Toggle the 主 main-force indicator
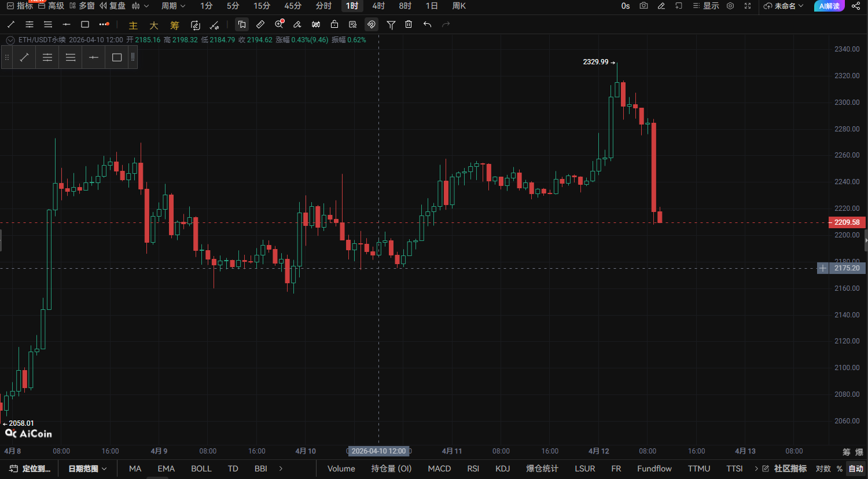The height and width of the screenshot is (479, 868). click(133, 25)
